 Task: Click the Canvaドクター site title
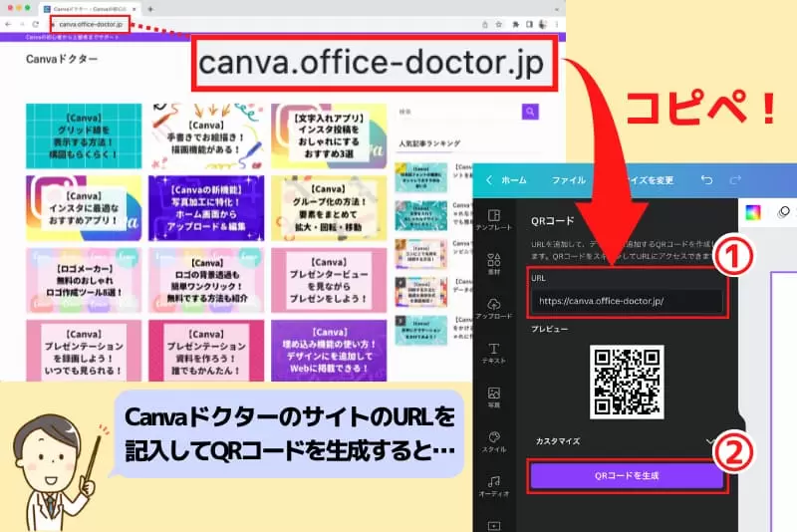(x=62, y=59)
